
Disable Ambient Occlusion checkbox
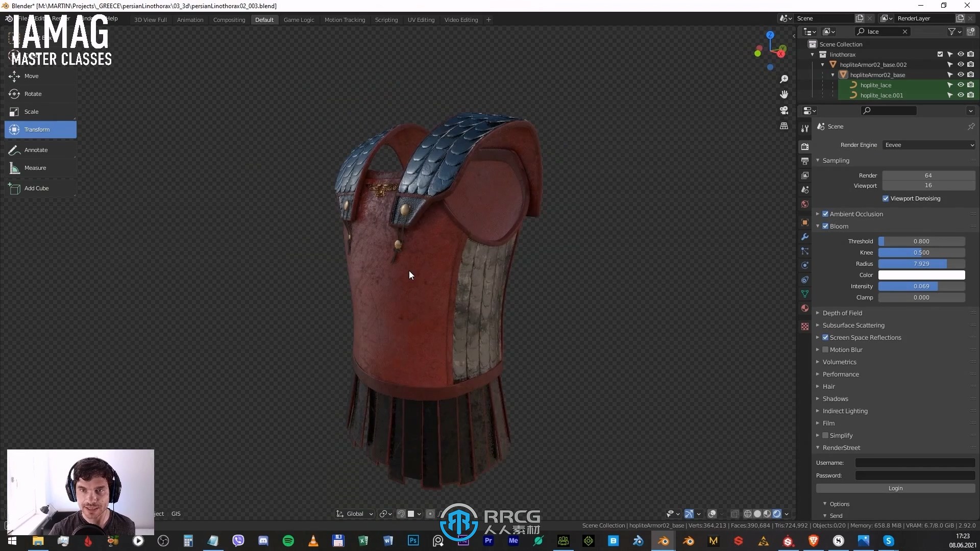[825, 214]
